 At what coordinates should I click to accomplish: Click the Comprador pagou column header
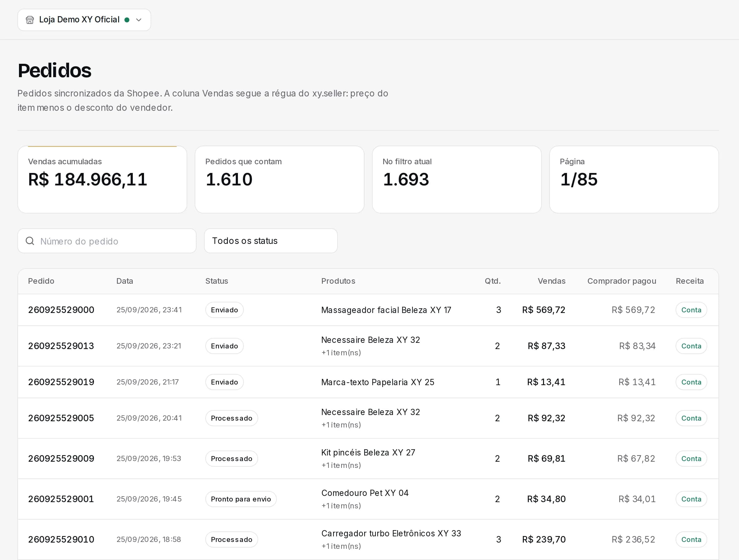tap(621, 281)
